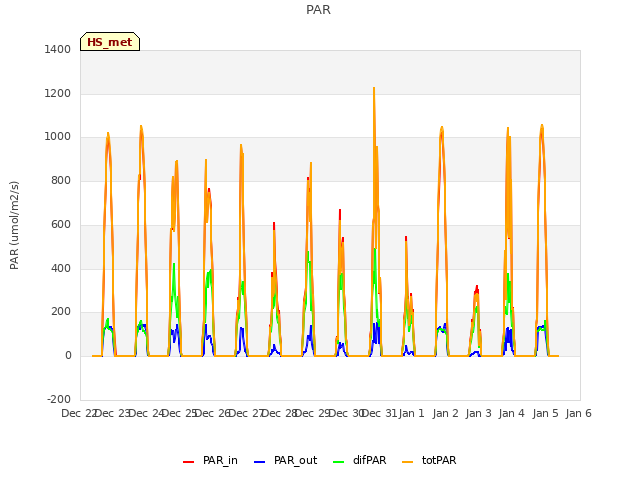
Task: Click the 200 y-axis label
Action: [61, 312]
